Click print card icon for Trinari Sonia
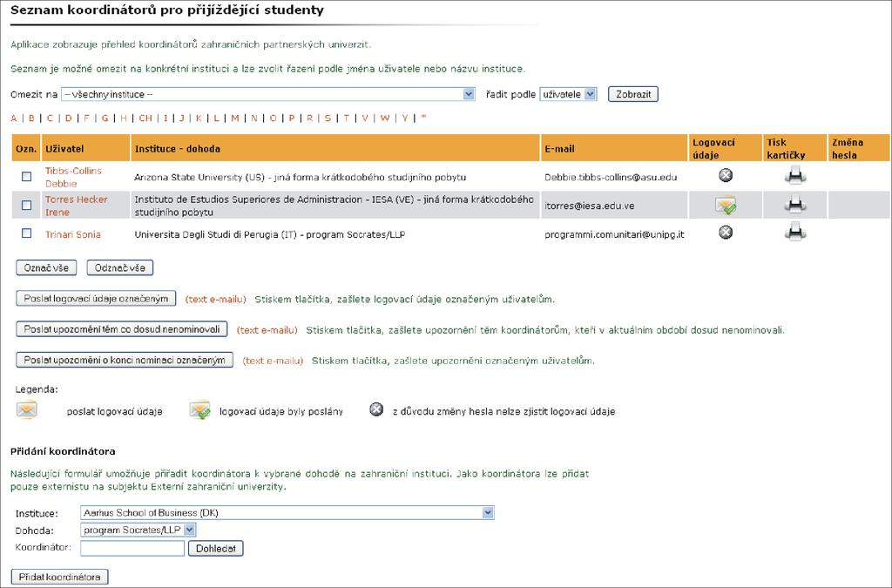Image resolution: width=892 pixels, height=588 pixels. 795,232
